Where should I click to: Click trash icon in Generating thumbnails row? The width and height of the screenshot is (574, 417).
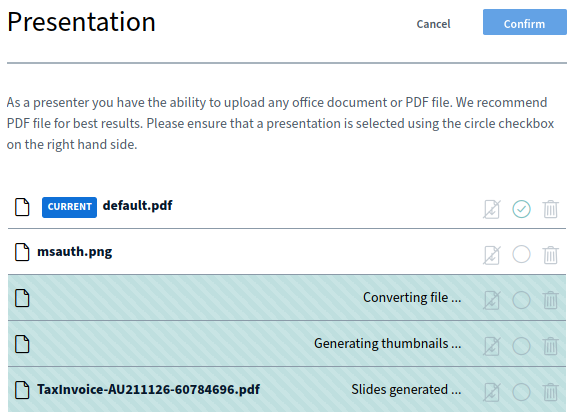[x=551, y=346]
